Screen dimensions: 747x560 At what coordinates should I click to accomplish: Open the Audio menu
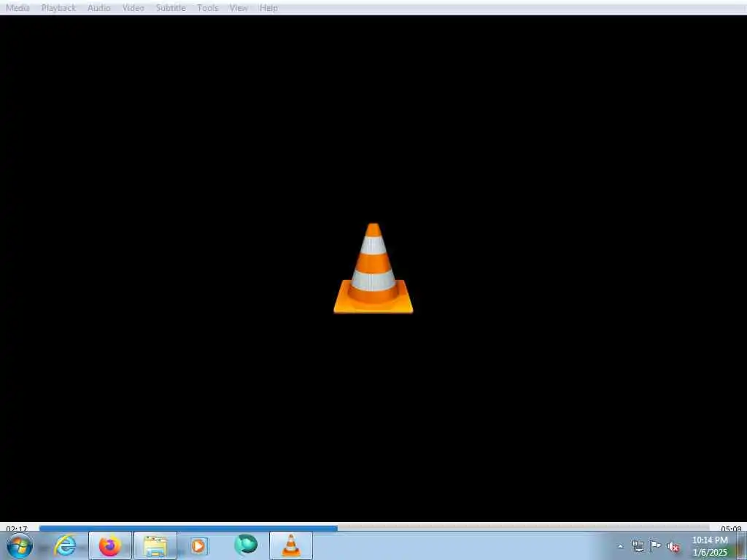coord(98,8)
